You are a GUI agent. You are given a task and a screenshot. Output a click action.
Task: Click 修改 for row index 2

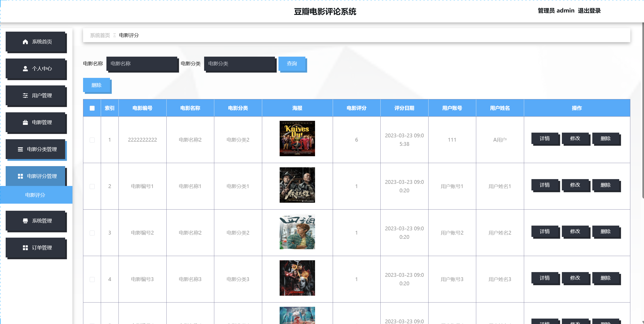575,185
